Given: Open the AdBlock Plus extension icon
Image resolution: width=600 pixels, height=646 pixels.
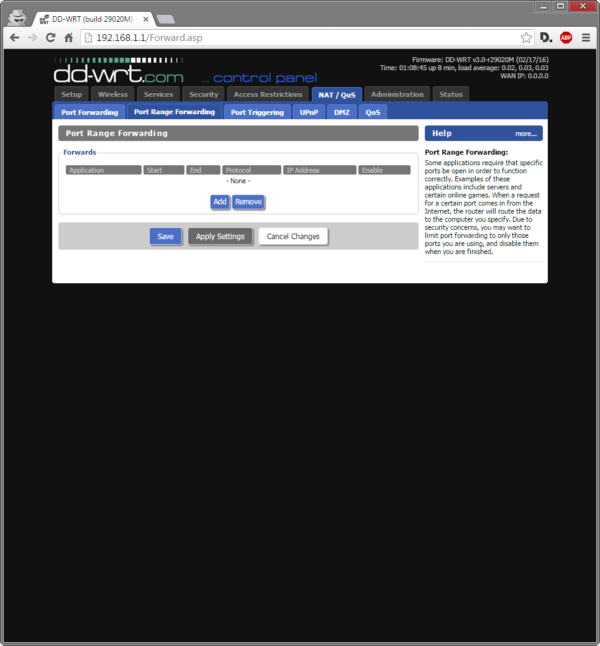Looking at the screenshot, I should click(x=566, y=37).
